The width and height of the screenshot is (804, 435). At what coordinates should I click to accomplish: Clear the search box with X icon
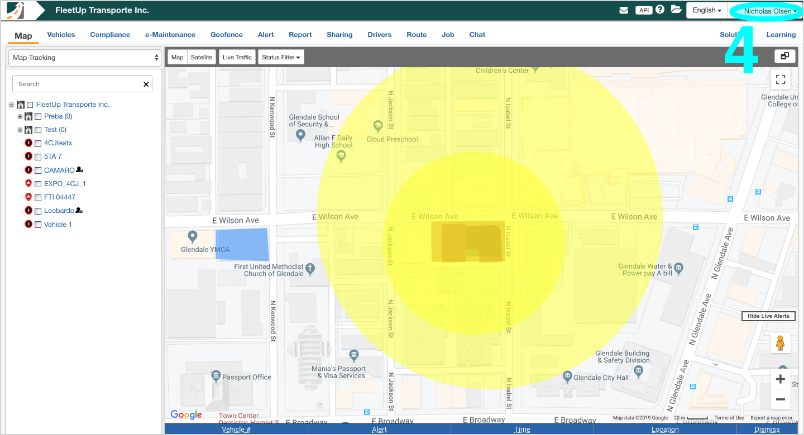[146, 84]
